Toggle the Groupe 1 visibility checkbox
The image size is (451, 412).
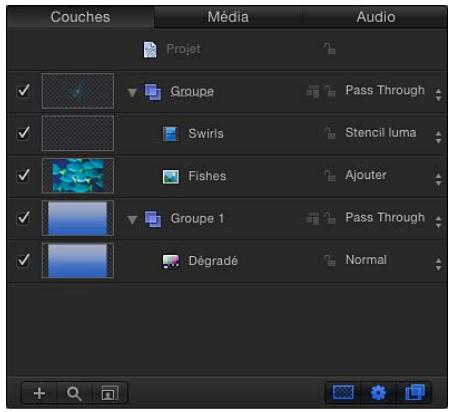pos(23,218)
